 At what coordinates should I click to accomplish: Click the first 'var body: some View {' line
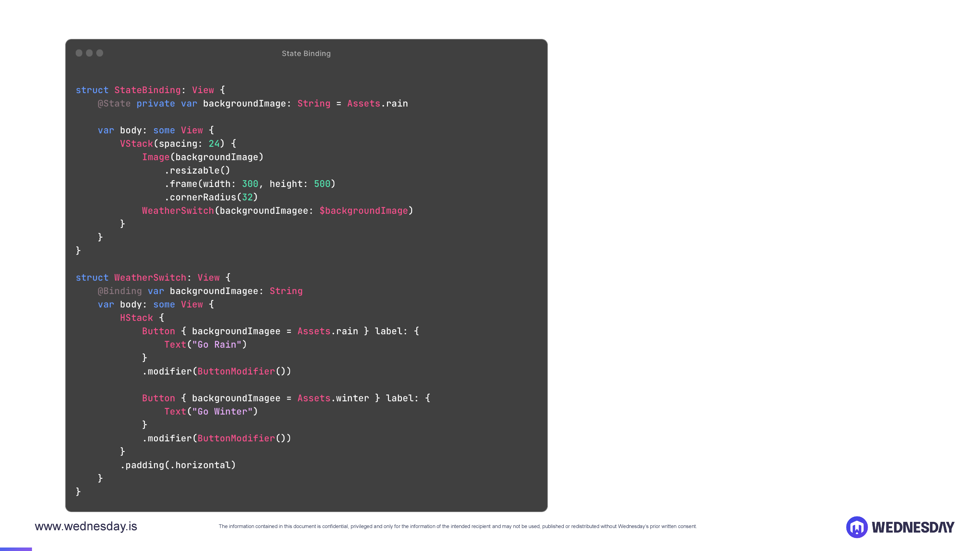(x=156, y=130)
